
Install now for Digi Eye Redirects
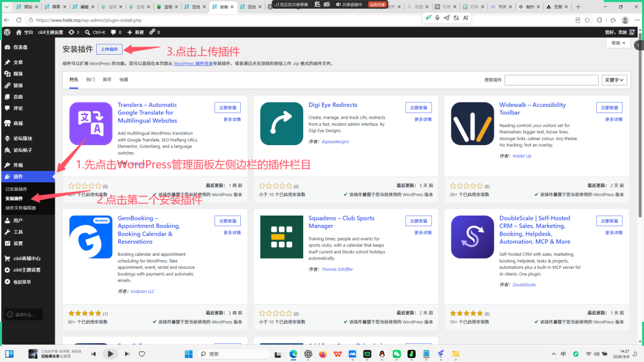418,107
